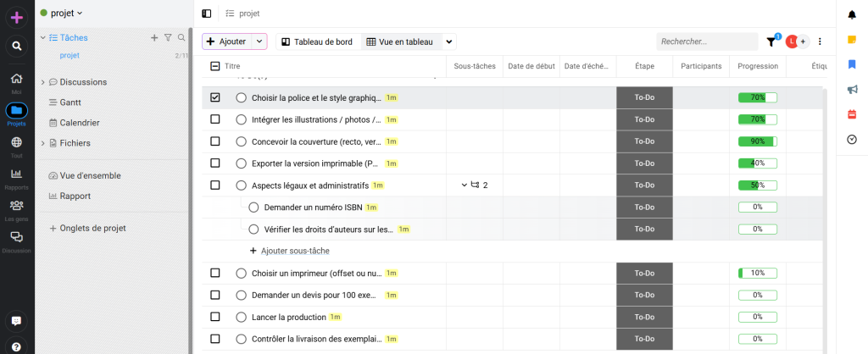Open the view selector dropdown arrow
The height and width of the screenshot is (354, 868).
449,41
